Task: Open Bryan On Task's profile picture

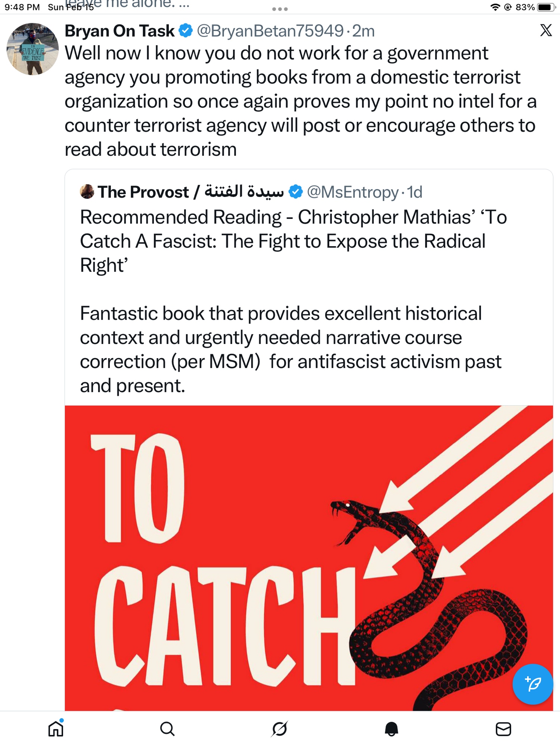Action: 32,49
